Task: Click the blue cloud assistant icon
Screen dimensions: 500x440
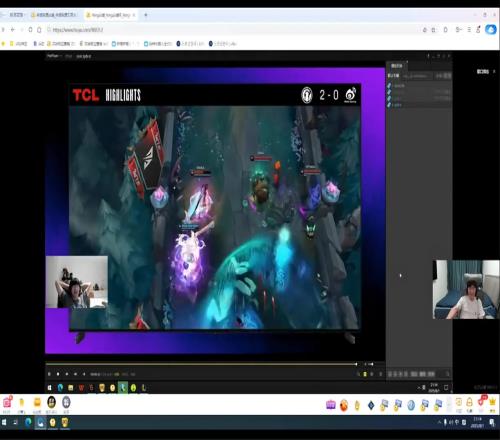Action: click(x=490, y=30)
